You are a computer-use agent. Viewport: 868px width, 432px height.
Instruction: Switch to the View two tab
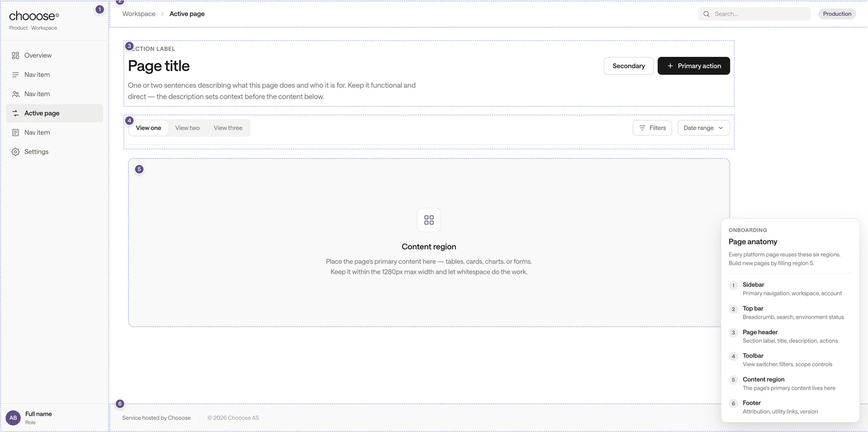click(187, 128)
